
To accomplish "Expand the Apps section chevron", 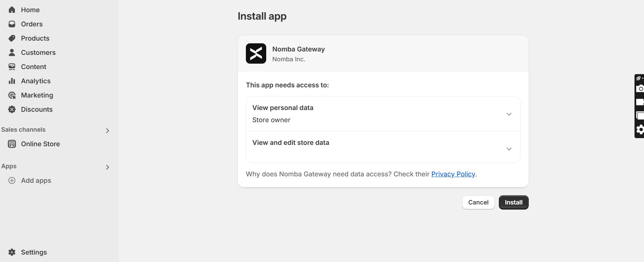I will [108, 167].
